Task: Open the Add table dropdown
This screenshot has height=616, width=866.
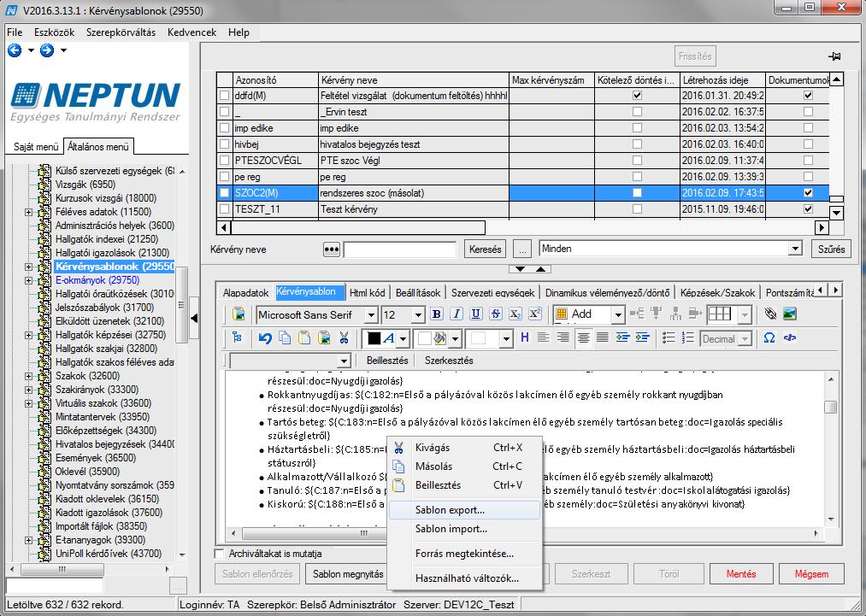Action: click(x=618, y=315)
